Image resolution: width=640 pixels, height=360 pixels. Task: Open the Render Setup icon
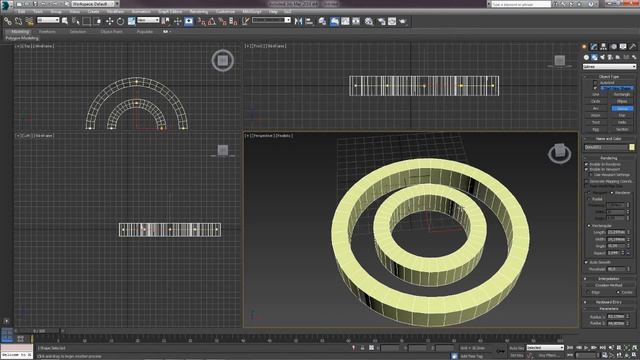pyautogui.click(x=381, y=21)
